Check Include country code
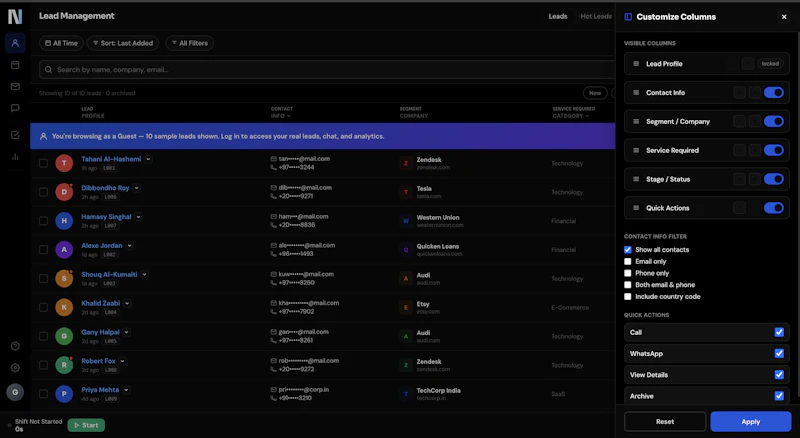The height and width of the screenshot is (438, 800). click(628, 297)
